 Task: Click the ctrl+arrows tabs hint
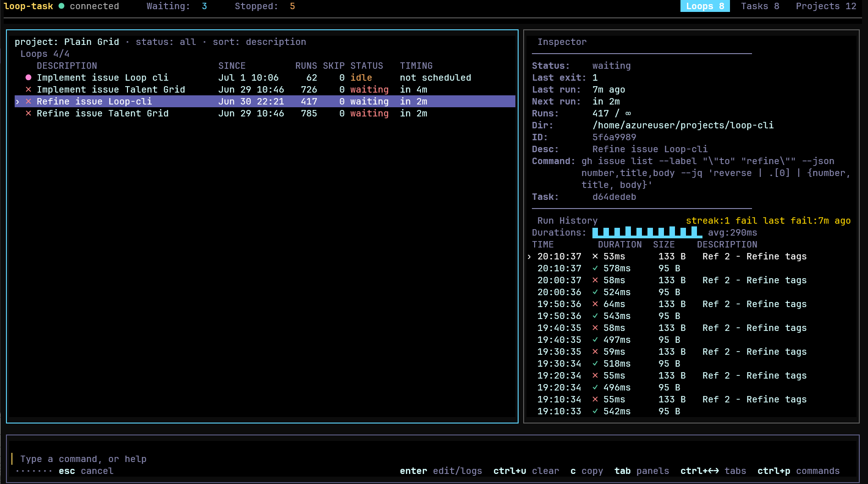point(713,471)
